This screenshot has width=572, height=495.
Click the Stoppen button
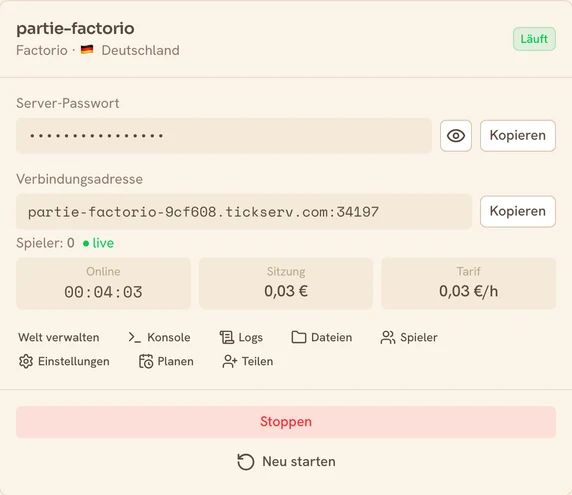[x=286, y=422]
